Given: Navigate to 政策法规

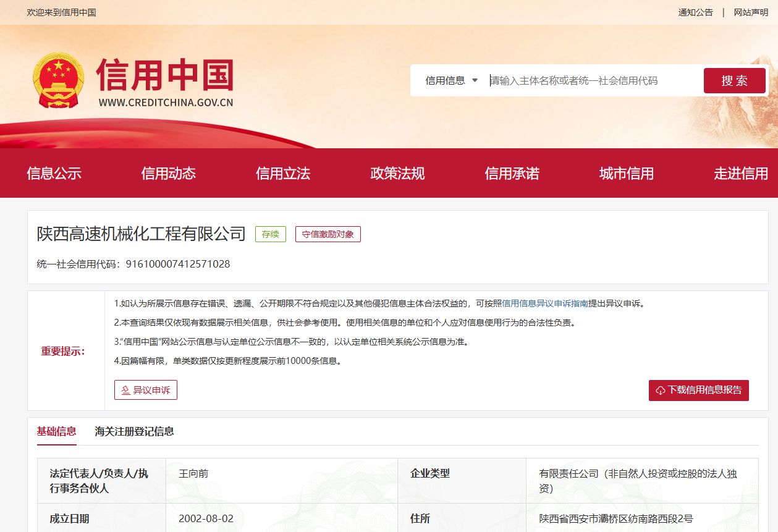Looking at the screenshot, I should 397,174.
